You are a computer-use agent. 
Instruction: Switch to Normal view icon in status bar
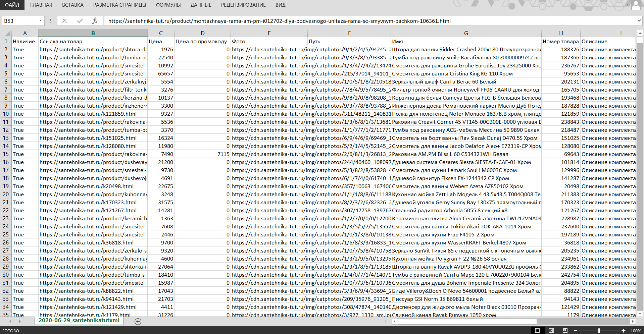point(537,331)
